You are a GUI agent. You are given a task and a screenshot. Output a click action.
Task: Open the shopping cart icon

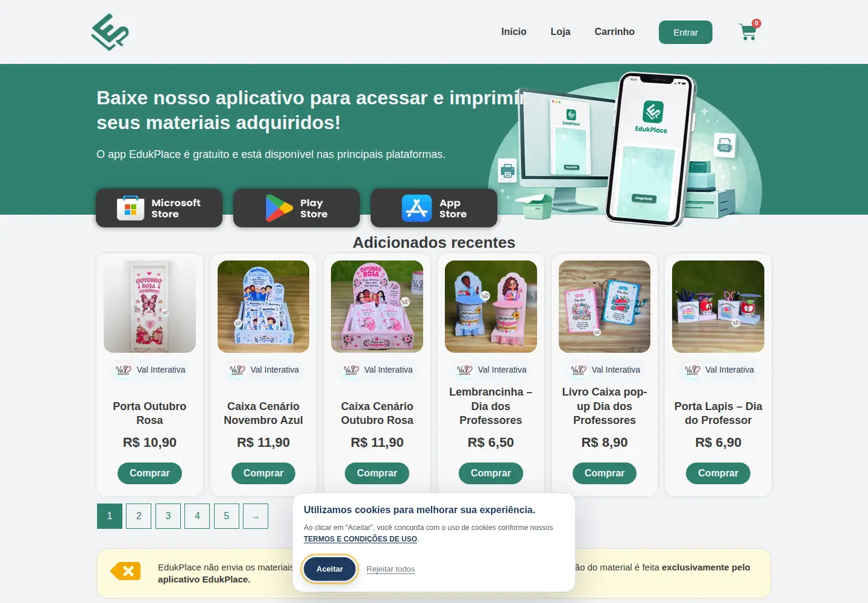(x=749, y=31)
